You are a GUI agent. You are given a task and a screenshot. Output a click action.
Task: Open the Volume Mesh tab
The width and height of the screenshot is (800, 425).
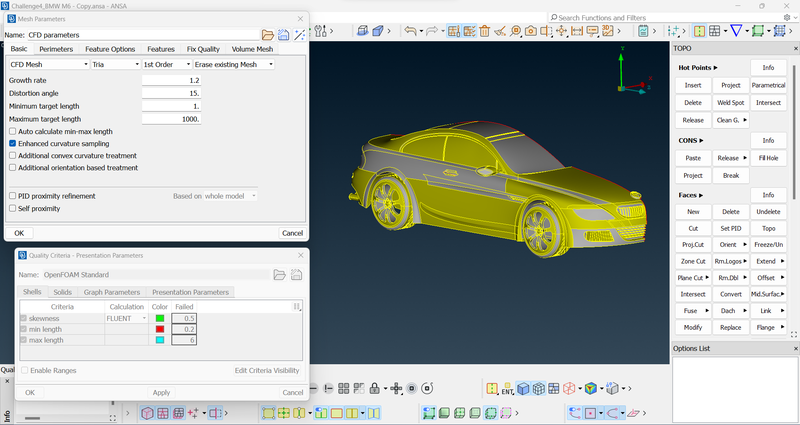tap(252, 49)
